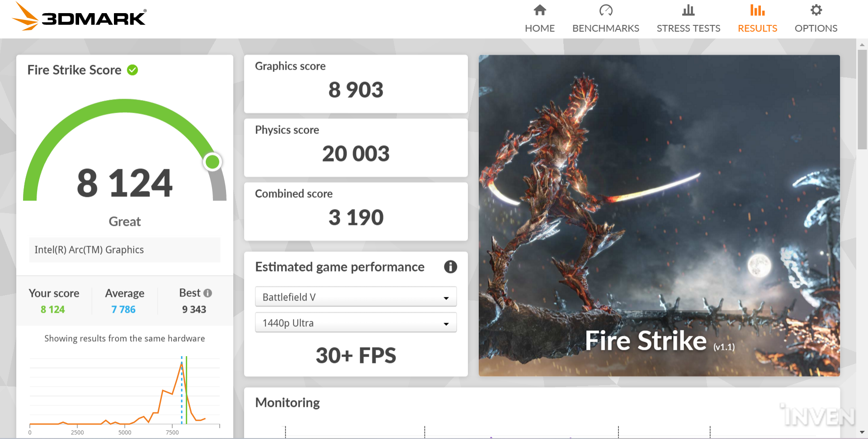Image resolution: width=868 pixels, height=439 pixels.
Task: Open the Estimated game performance info icon
Action: [450, 267]
